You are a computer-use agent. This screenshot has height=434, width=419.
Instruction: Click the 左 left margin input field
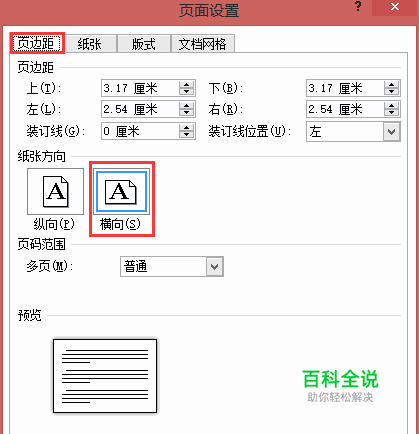[140, 109]
